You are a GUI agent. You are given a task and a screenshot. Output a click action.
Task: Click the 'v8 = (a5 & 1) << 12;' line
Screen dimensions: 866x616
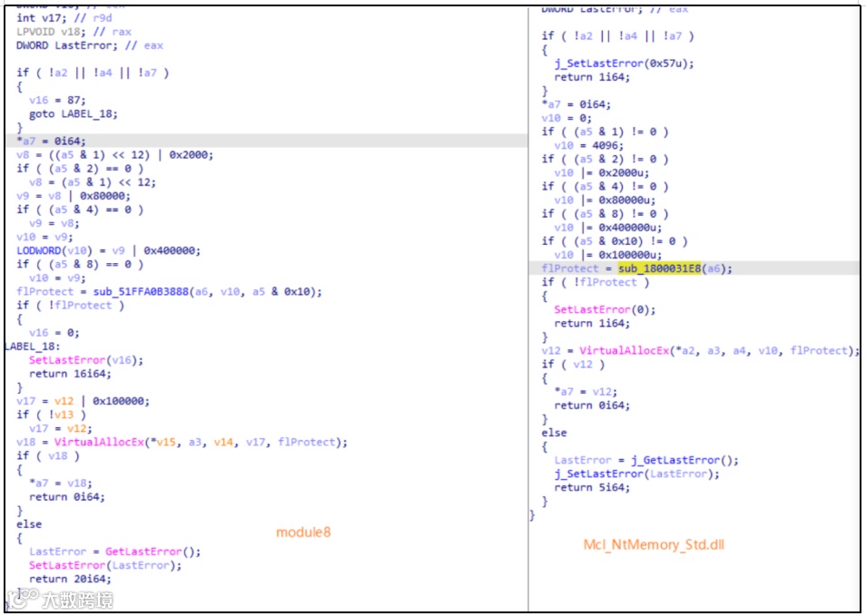pyautogui.click(x=93, y=182)
